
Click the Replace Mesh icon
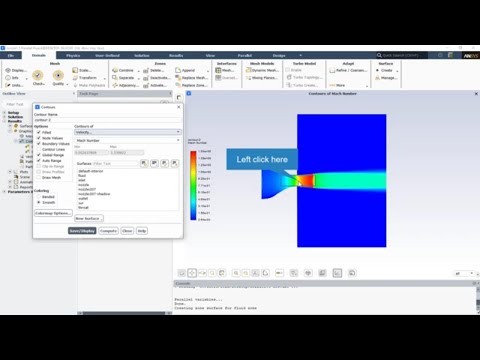[178, 78]
